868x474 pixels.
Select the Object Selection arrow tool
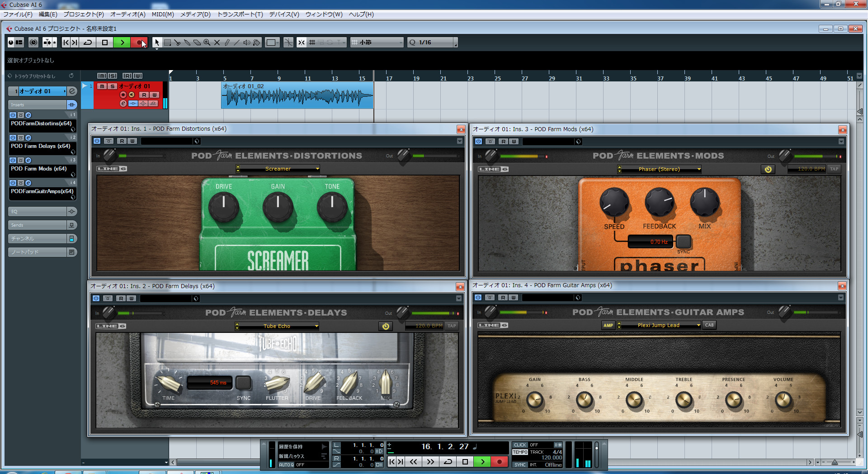pyautogui.click(x=156, y=43)
